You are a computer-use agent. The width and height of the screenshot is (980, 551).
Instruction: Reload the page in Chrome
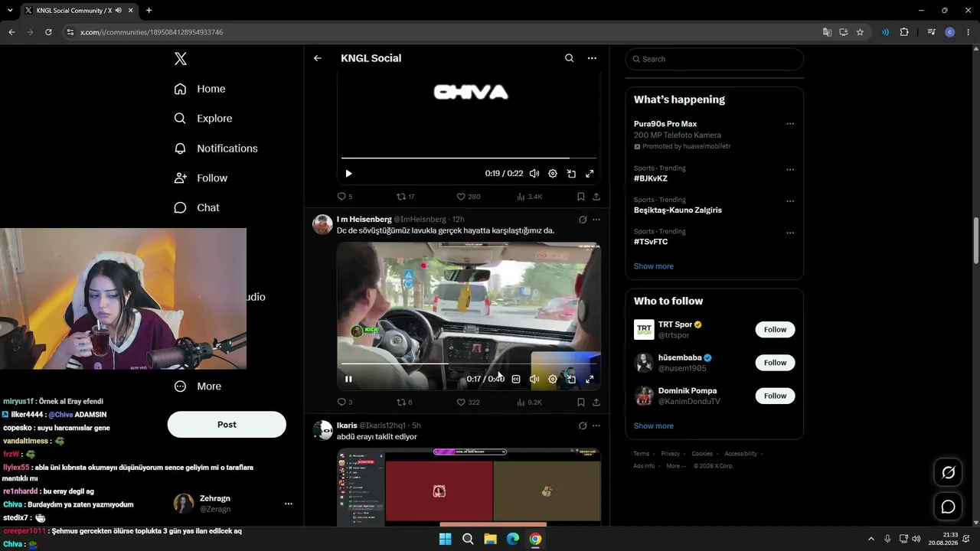click(x=48, y=32)
